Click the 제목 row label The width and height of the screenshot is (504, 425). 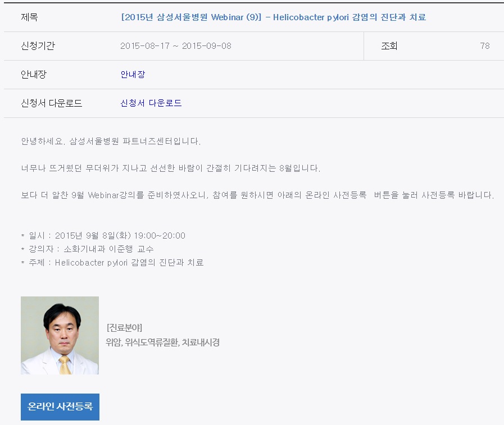(x=29, y=17)
